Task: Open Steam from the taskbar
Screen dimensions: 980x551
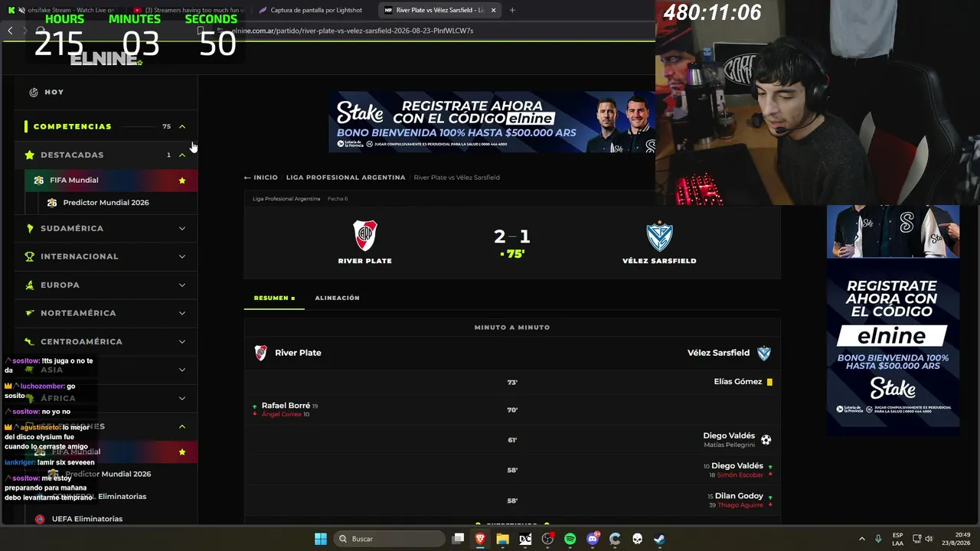Action: pyautogui.click(x=659, y=539)
